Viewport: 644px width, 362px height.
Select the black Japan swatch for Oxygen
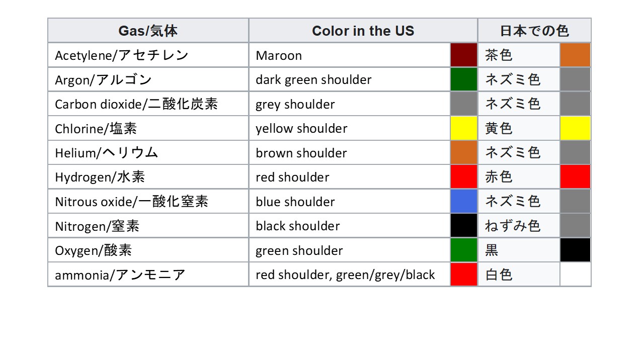[575, 250]
